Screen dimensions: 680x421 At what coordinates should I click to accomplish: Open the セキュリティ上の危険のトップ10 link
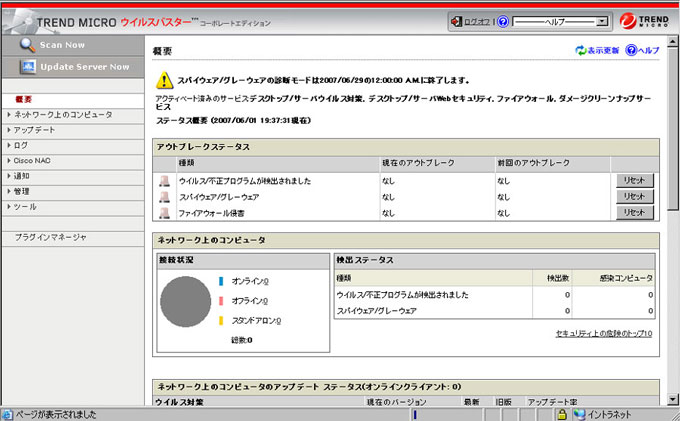[604, 333]
